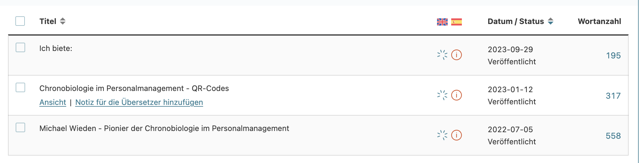This screenshot has width=644, height=163.
Task: Check the box for 'Ich biete:'
Action: 20,47
